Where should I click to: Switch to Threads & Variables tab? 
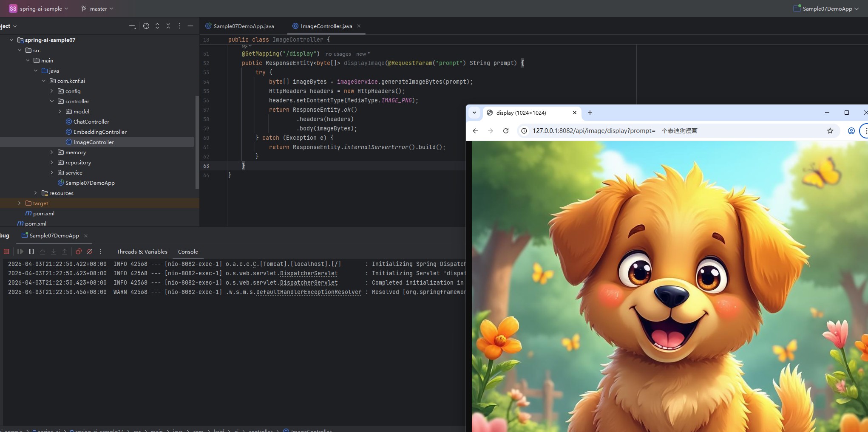(x=142, y=251)
